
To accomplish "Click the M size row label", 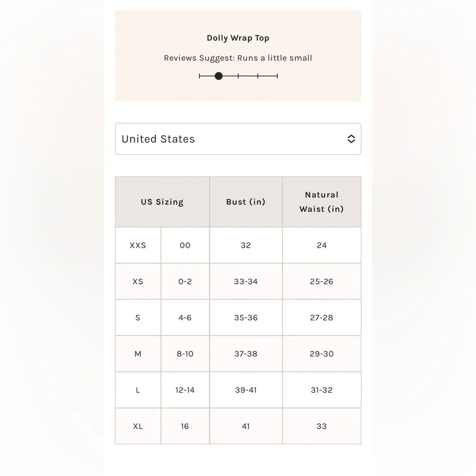I will point(138,354).
